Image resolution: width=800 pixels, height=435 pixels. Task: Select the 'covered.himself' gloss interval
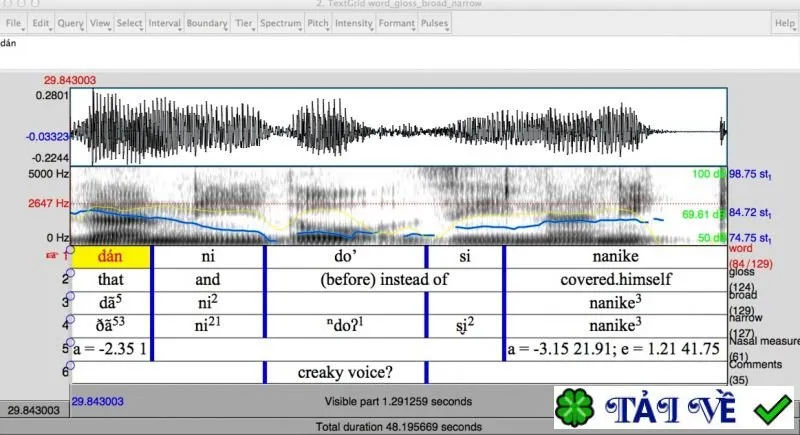tap(616, 279)
